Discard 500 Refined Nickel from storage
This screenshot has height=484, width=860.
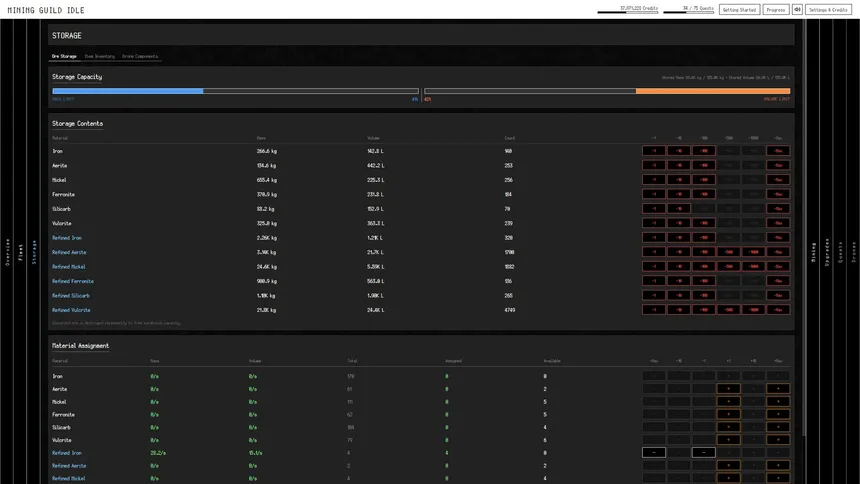pos(728,267)
